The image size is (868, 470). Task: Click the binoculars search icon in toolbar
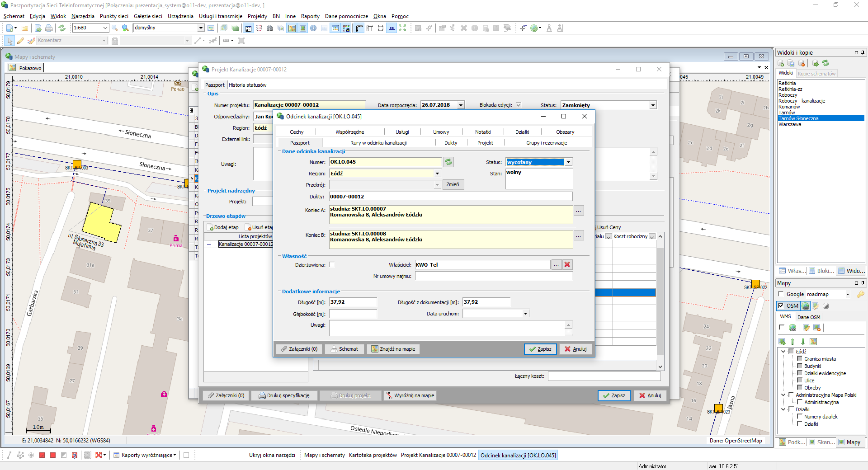[x=270, y=28]
